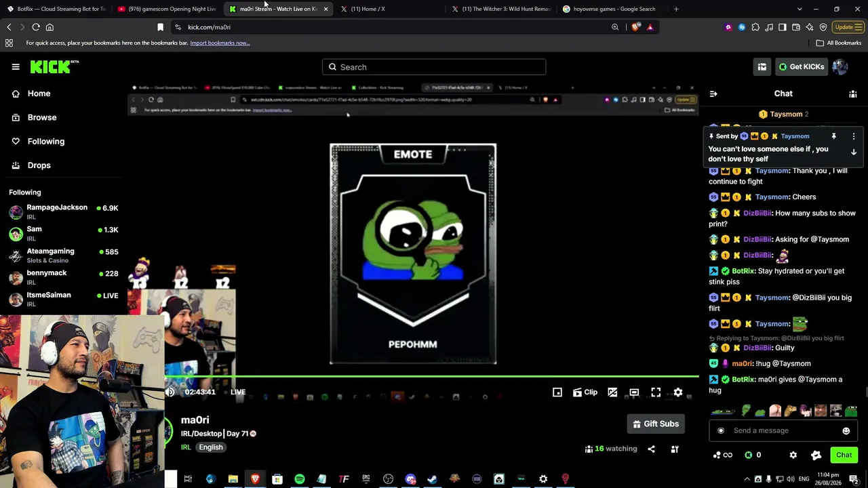Unpin the pinned Taysmom message
The height and width of the screenshot is (488, 868).
834,136
